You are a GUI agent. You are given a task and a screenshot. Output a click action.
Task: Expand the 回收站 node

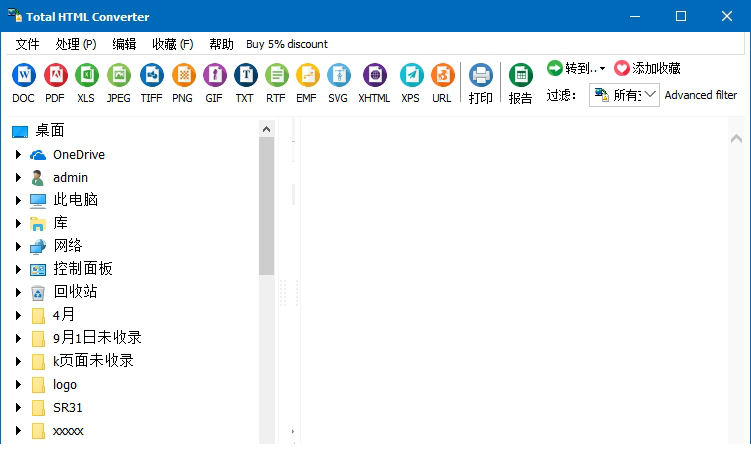[x=18, y=292]
